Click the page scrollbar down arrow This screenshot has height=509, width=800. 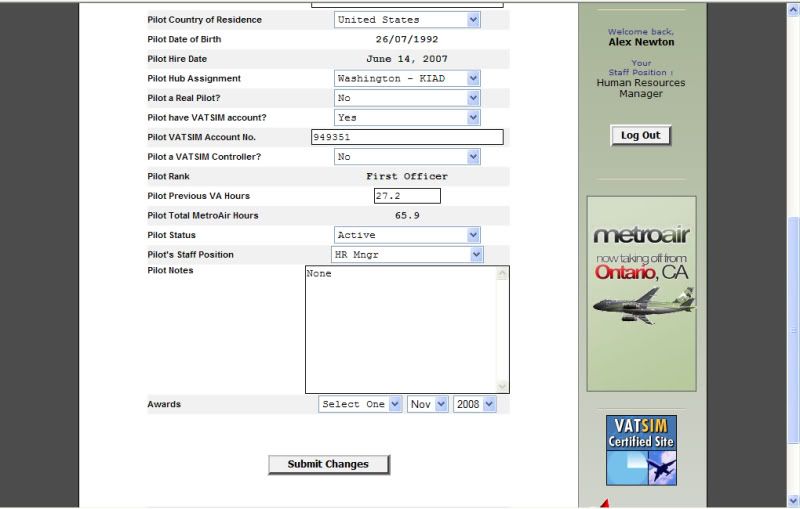click(x=794, y=500)
